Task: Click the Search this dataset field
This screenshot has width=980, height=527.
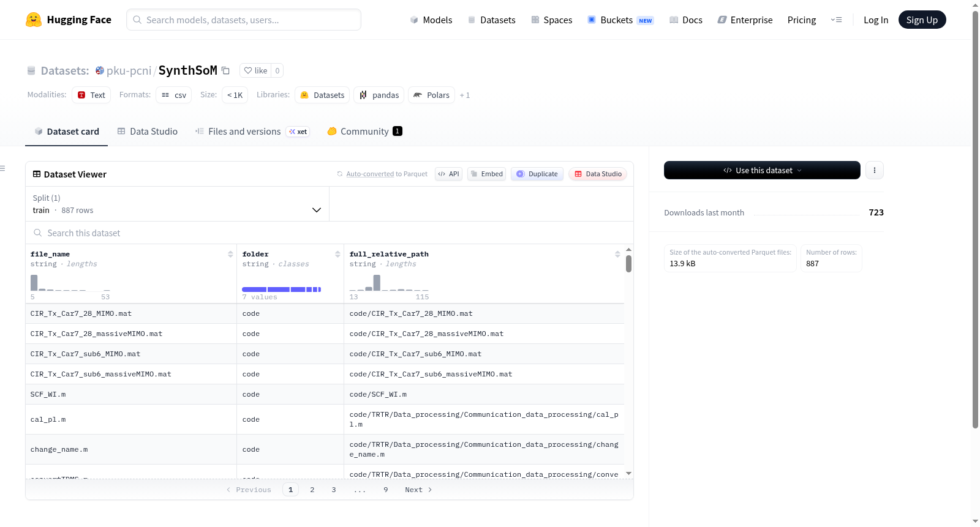Action: click(330, 233)
